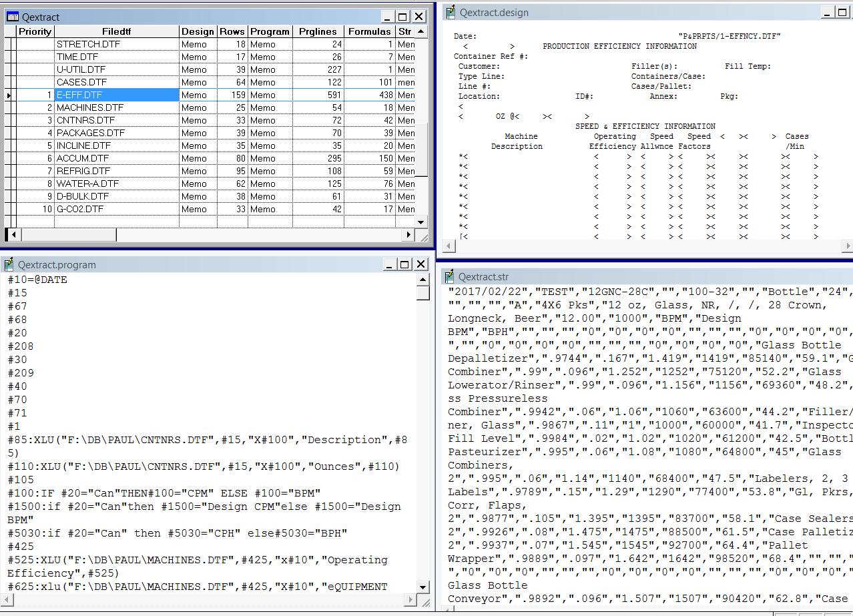Select the G-CO2.DTF file cell
Image resolution: width=853 pixels, height=616 pixels.
(117, 210)
